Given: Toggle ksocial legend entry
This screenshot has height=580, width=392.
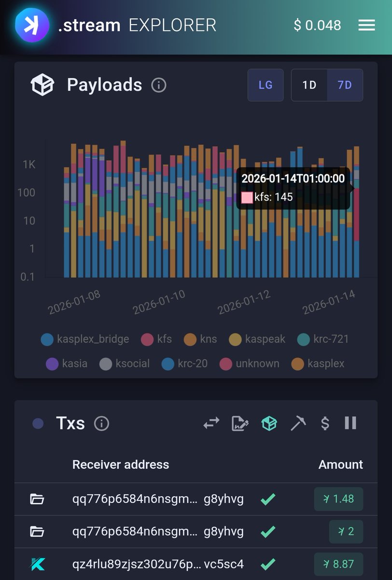Looking at the screenshot, I should 125,363.
